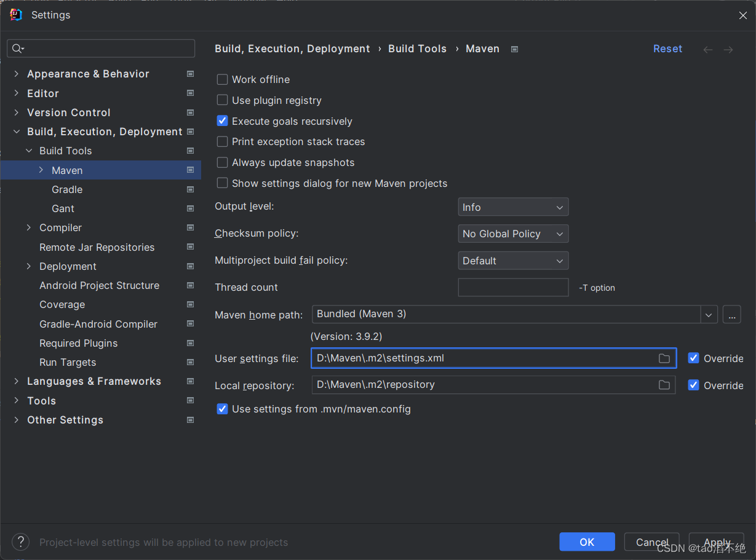
Task: Collapse Build, Execution, Deployment node
Action: [17, 132]
